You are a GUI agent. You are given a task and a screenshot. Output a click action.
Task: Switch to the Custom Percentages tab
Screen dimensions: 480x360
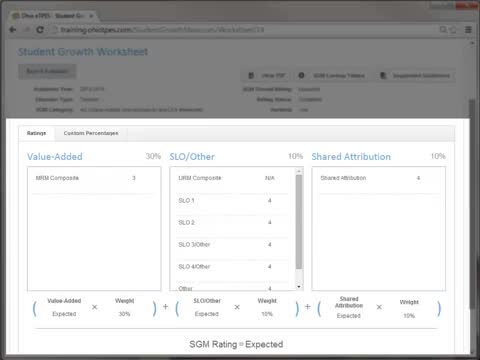pos(91,133)
